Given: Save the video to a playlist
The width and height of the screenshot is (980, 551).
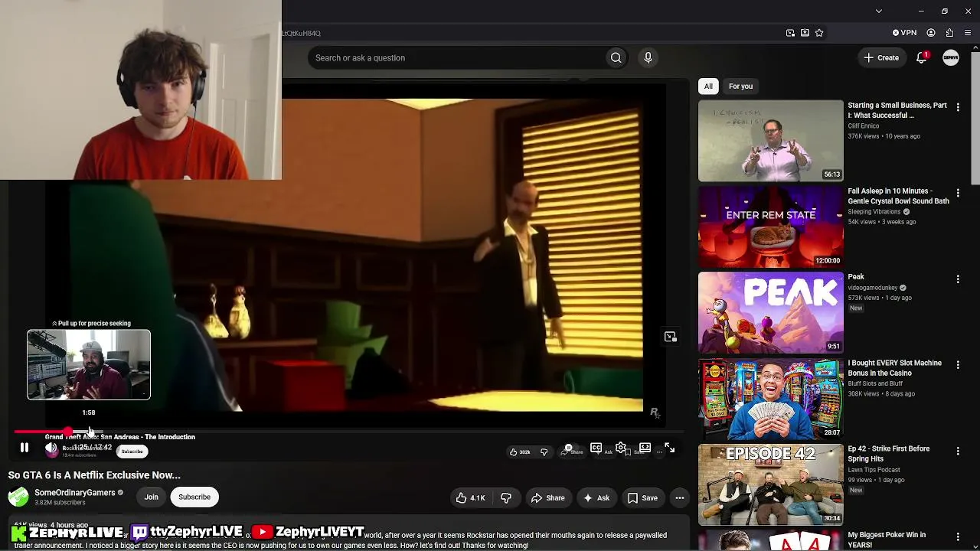Looking at the screenshot, I should [x=643, y=498].
